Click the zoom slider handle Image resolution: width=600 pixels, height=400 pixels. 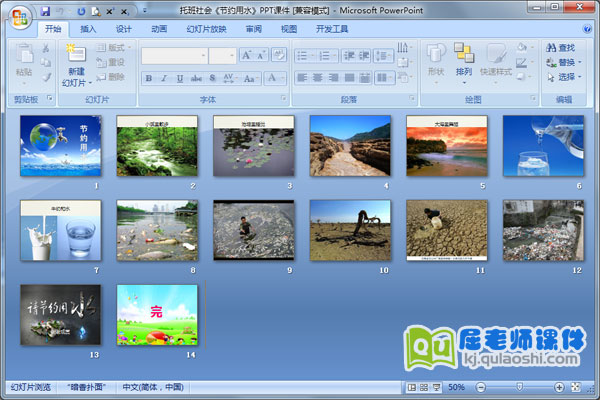519,387
